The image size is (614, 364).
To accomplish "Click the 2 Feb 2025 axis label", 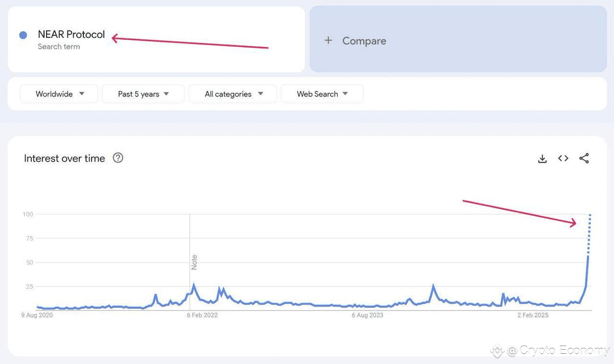I will click(533, 315).
